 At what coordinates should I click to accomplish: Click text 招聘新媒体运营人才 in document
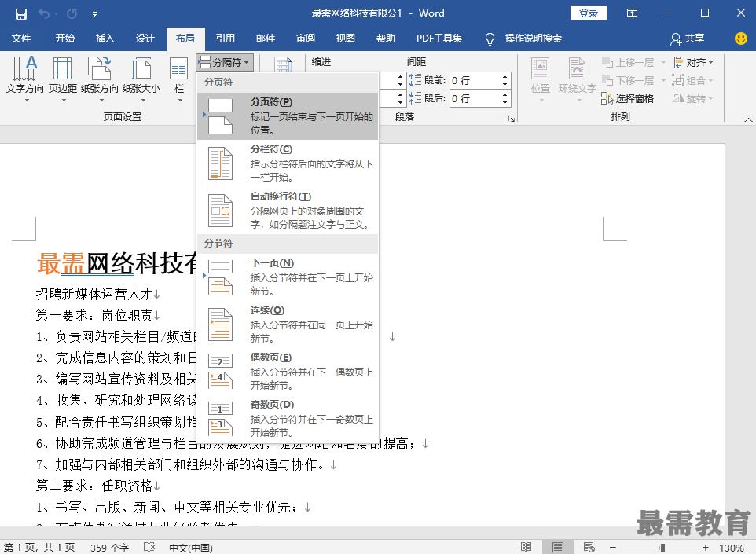click(94, 294)
